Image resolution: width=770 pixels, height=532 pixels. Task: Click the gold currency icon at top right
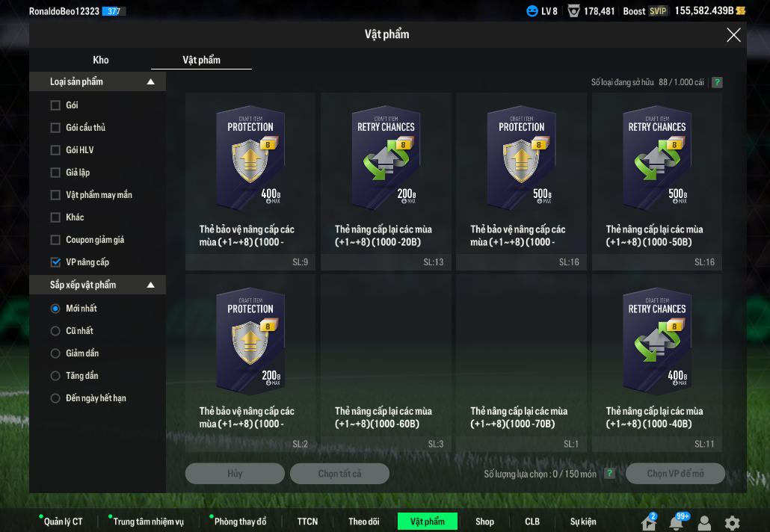pos(741,11)
